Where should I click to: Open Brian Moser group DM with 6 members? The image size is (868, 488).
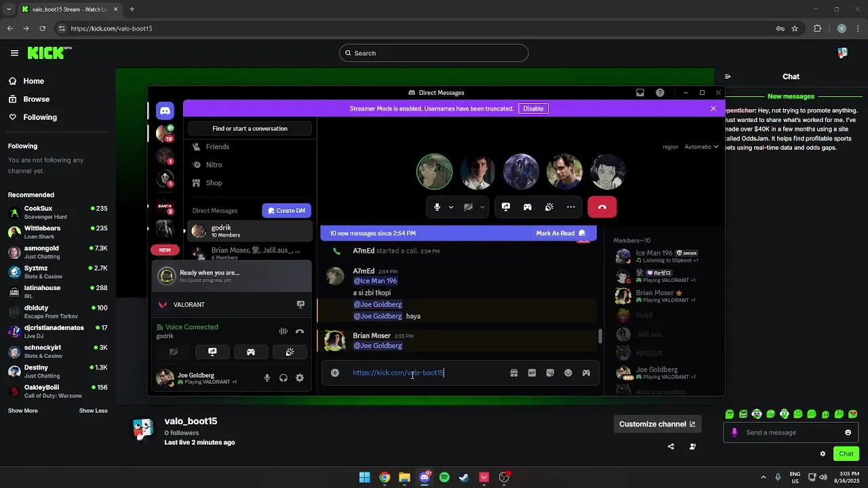point(250,253)
